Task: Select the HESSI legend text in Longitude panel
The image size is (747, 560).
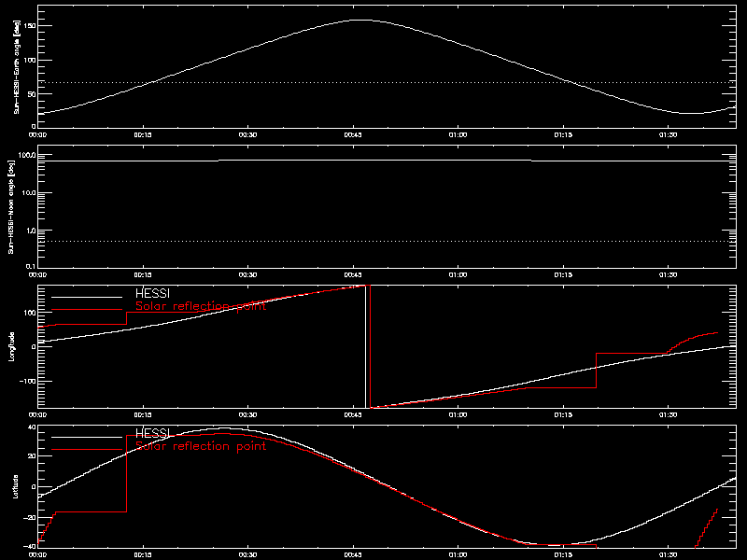Action: click(x=152, y=294)
